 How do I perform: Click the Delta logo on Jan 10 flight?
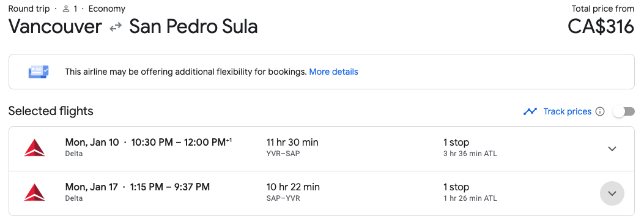click(x=34, y=148)
